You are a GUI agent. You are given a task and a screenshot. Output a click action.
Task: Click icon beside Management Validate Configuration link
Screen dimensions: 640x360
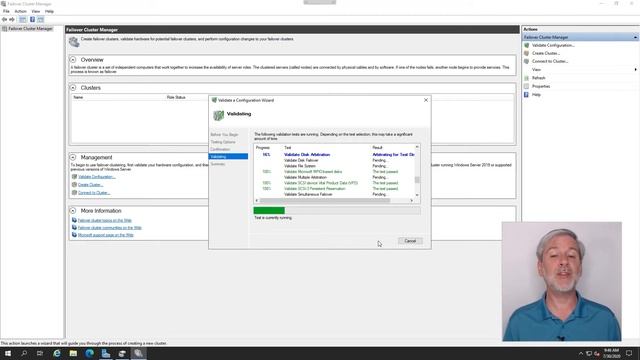point(74,177)
